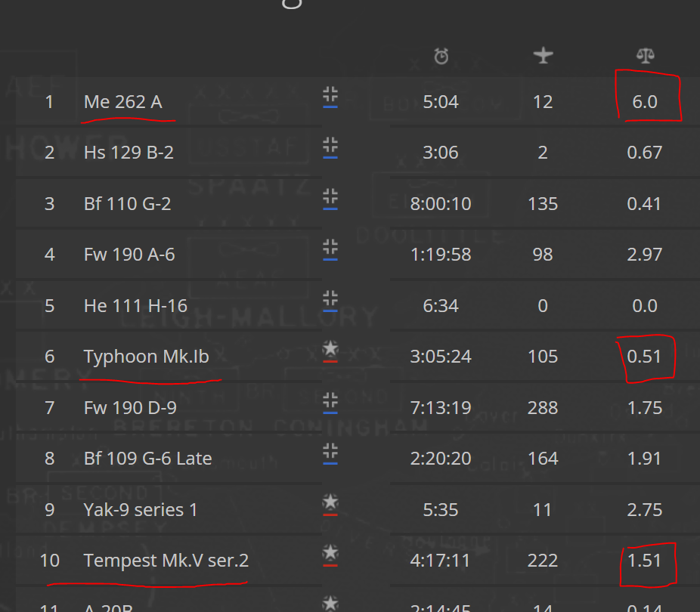The image size is (700, 612).
Task: Click the 5:35 flight time value
Action: [x=441, y=510]
